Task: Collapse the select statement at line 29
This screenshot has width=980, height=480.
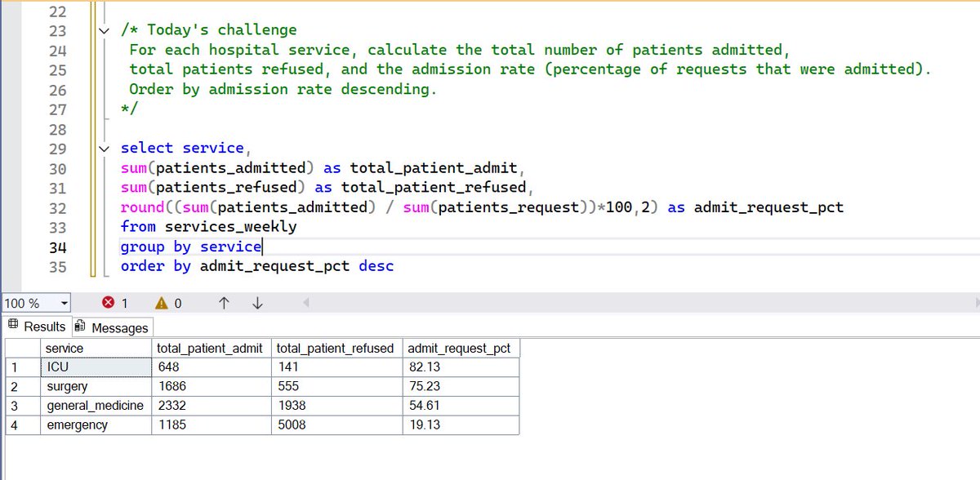Action: click(x=103, y=149)
